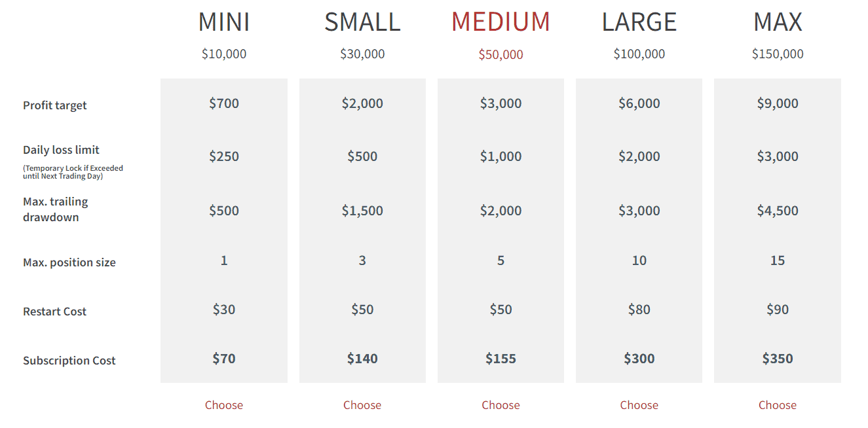Choose the MEDIUM plan
868x428 pixels.
(x=500, y=405)
